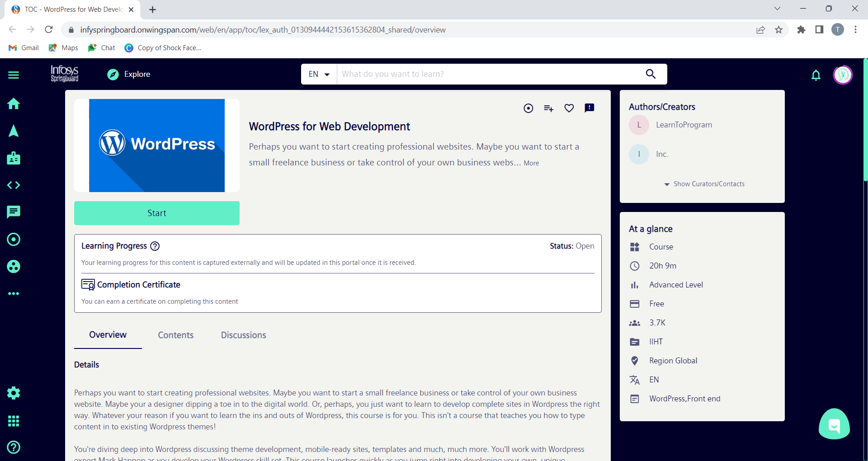Open the badge/career icon in sidebar

(14, 158)
